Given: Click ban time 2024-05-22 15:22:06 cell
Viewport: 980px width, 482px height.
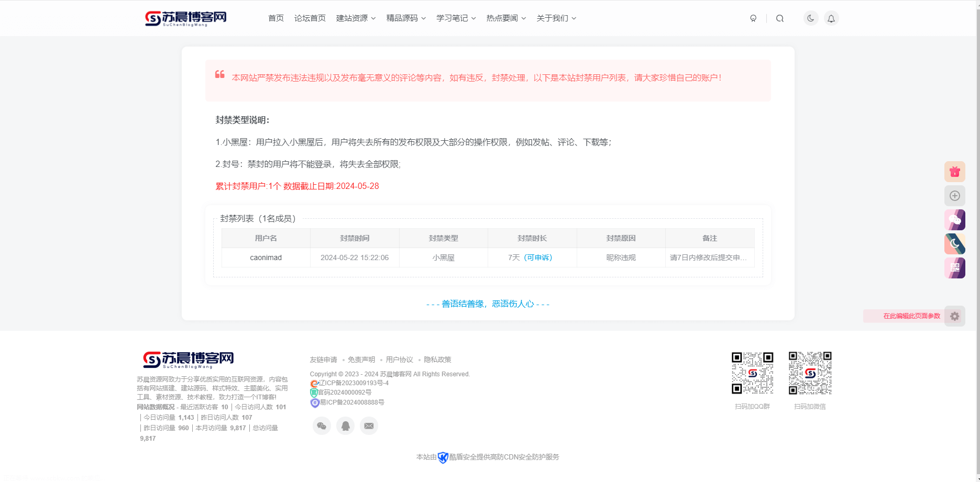Looking at the screenshot, I should (x=355, y=257).
